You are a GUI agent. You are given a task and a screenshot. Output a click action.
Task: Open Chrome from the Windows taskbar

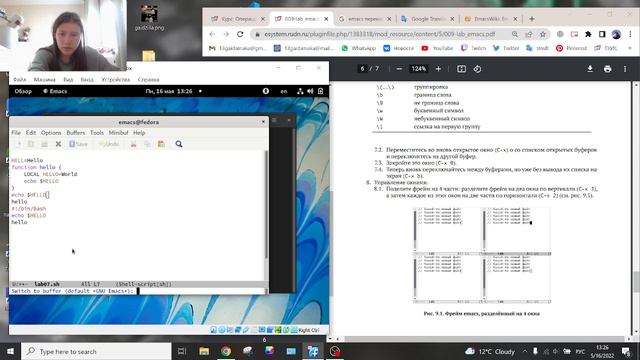point(226,351)
